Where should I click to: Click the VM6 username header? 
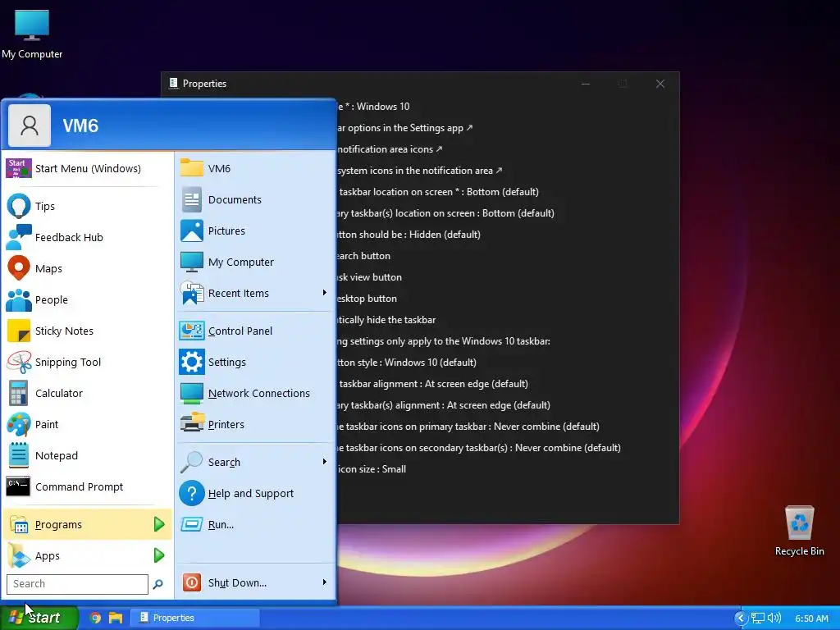80,126
